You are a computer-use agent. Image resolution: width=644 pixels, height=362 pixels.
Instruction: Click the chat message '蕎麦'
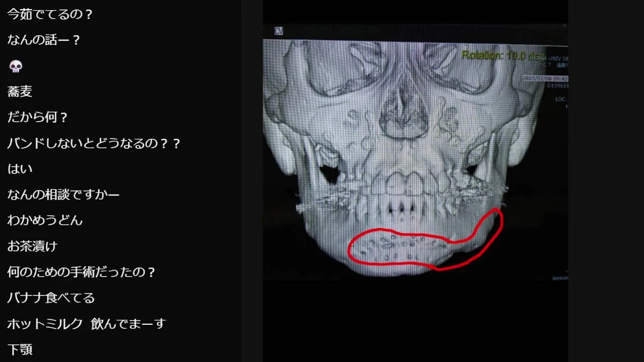coord(20,92)
